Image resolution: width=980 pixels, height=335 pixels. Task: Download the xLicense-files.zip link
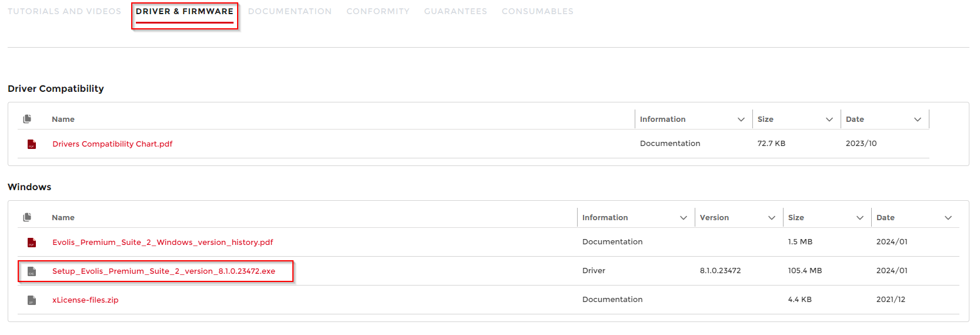85,300
